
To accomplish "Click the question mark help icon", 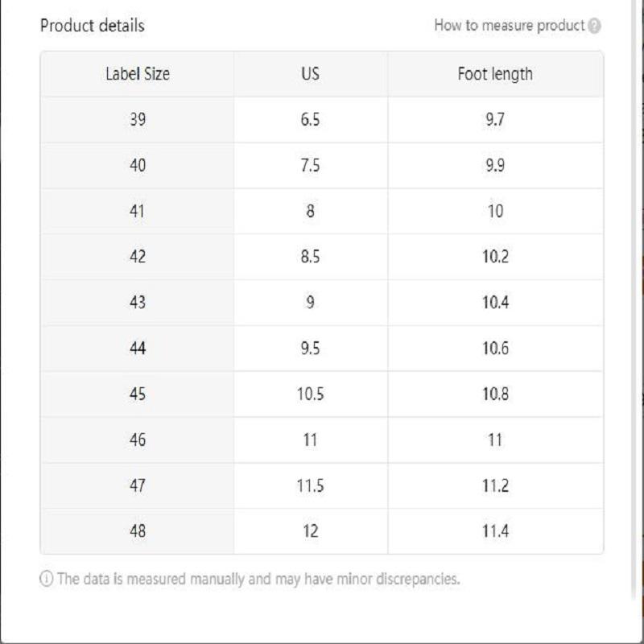I will pos(594,26).
